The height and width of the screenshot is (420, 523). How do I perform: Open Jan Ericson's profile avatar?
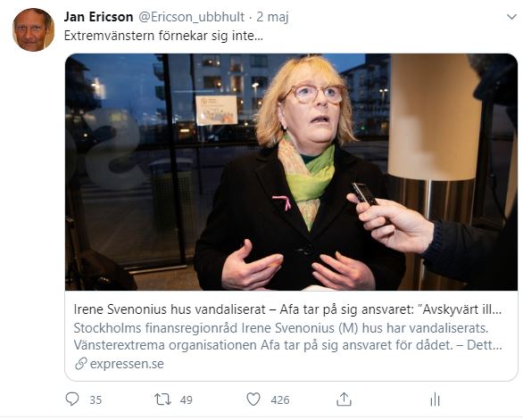(x=33, y=29)
